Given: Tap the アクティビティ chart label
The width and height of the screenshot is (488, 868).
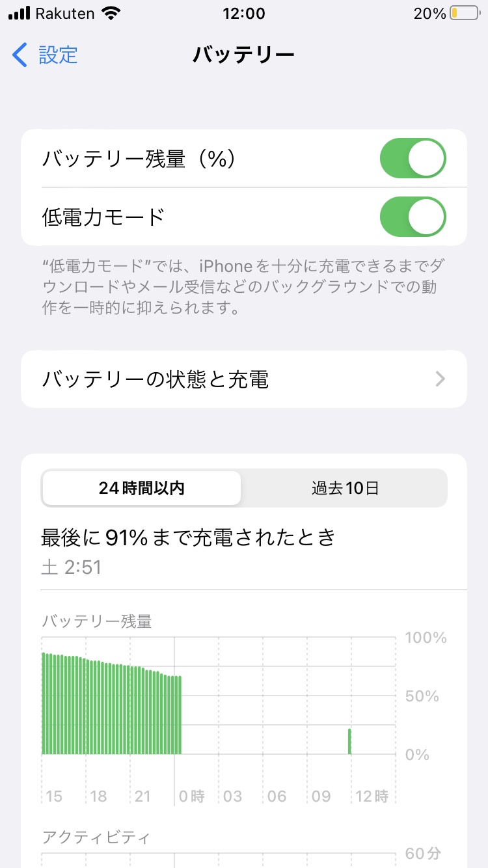Looking at the screenshot, I should tap(96, 837).
